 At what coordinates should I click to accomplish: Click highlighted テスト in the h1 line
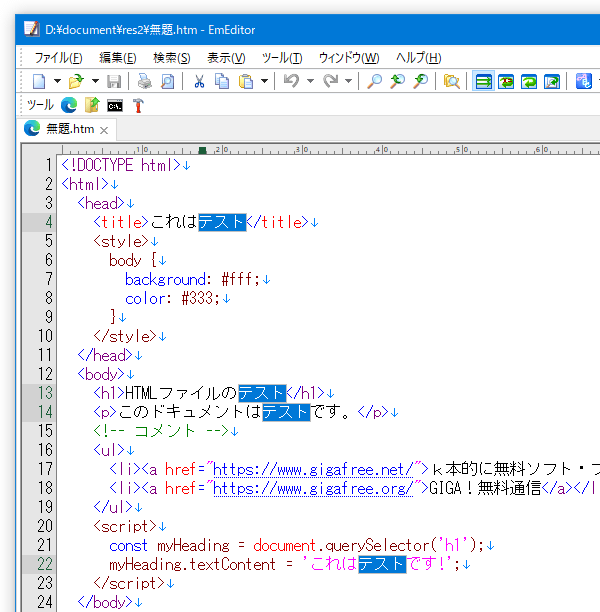[x=262, y=393]
